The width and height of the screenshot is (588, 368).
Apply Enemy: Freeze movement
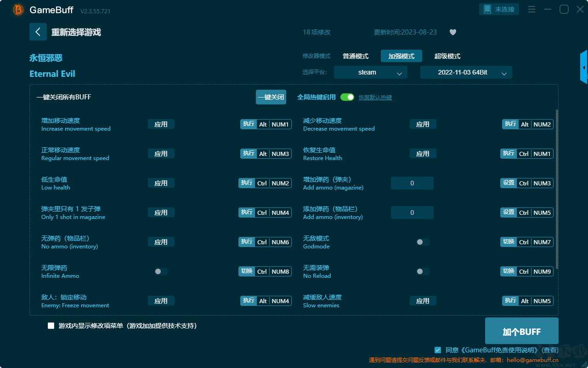[x=161, y=301]
